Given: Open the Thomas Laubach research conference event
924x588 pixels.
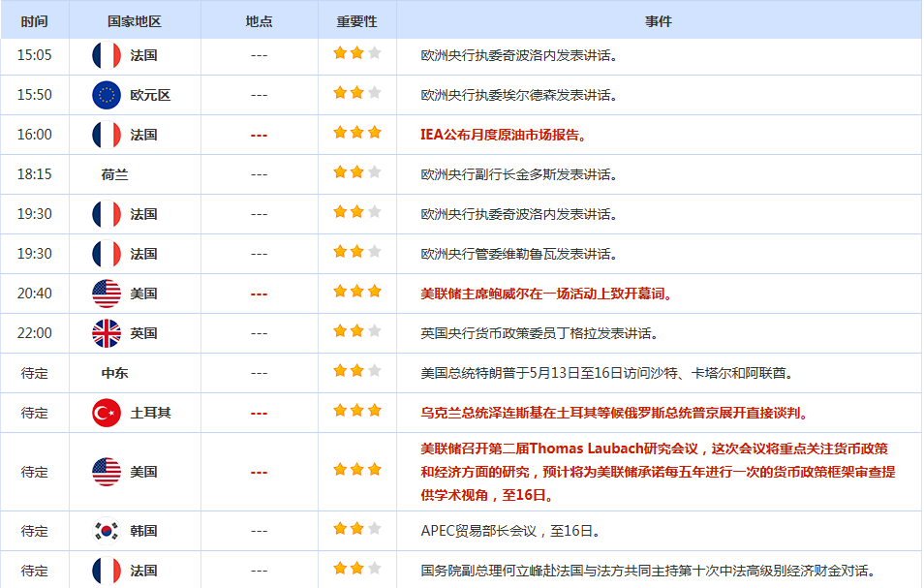Looking at the screenshot, I should pyautogui.click(x=657, y=472).
